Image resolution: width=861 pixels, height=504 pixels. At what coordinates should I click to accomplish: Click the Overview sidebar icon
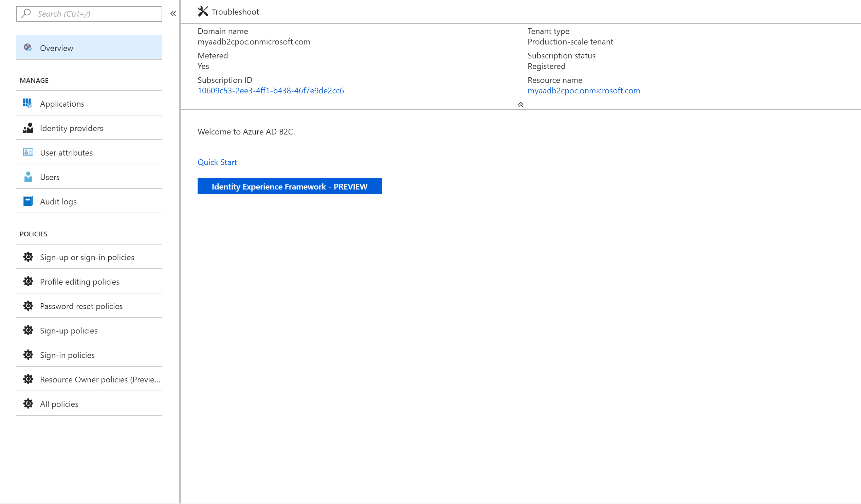pyautogui.click(x=28, y=48)
